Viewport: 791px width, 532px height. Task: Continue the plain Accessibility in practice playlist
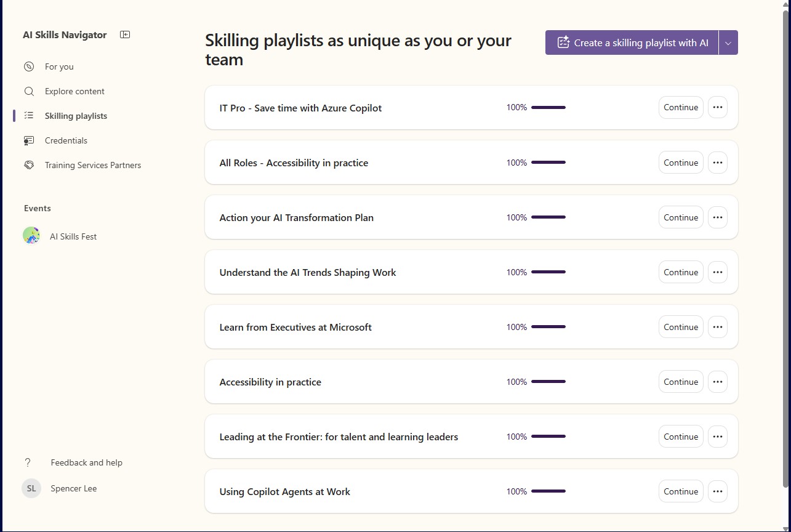[681, 382]
